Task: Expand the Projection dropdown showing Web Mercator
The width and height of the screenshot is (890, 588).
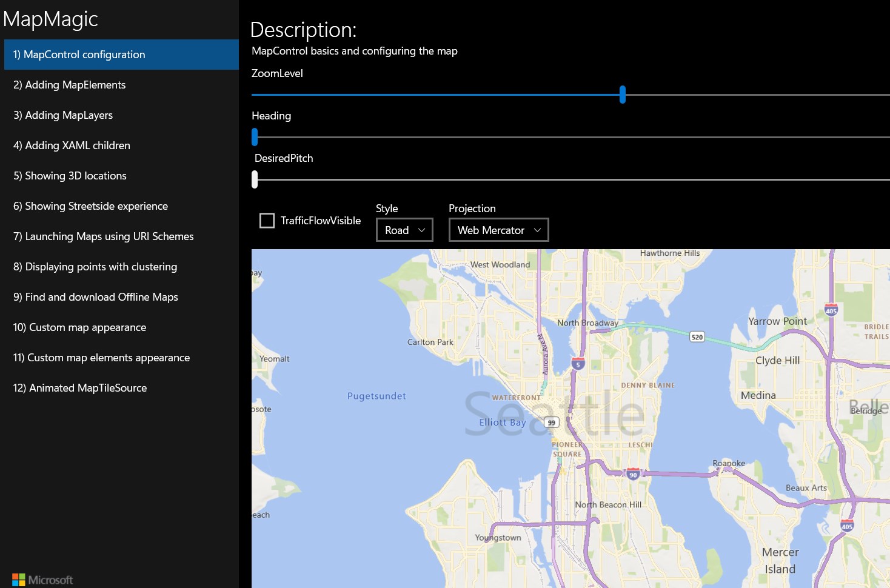Action: 498,230
